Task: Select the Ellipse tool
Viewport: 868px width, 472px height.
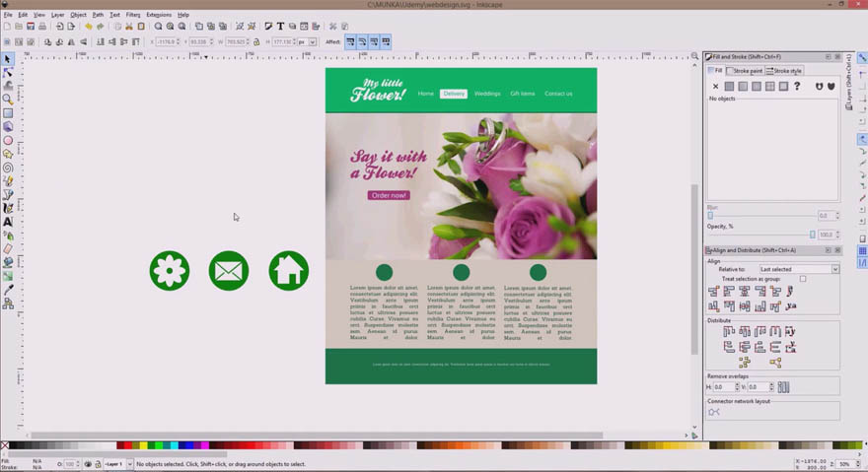Action: click(x=8, y=141)
